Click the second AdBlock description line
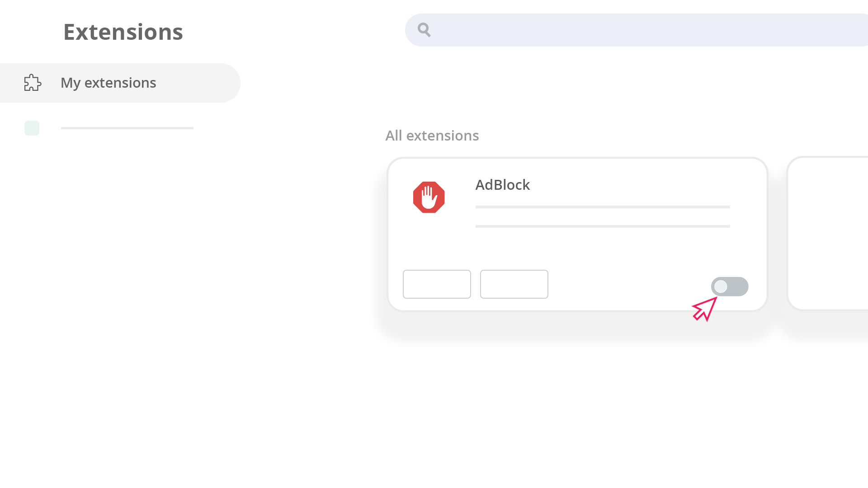The width and height of the screenshot is (868, 488). click(x=603, y=226)
